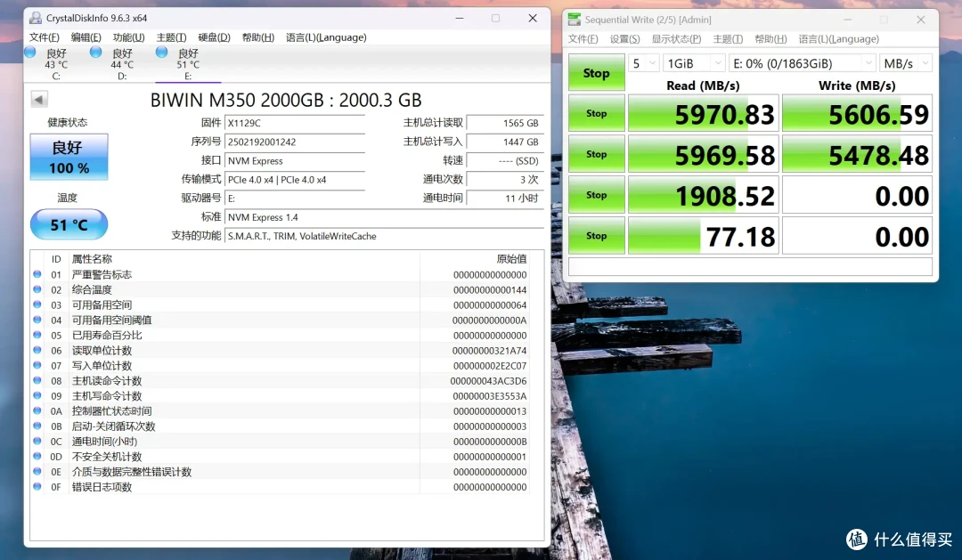Click the serial number field 2502192001242

[x=295, y=142]
